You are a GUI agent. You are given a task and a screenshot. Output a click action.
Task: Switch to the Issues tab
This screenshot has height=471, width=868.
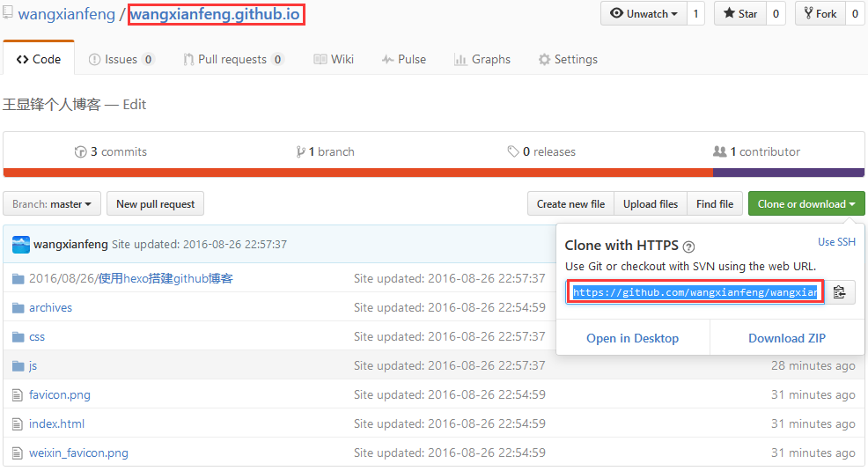pos(121,60)
